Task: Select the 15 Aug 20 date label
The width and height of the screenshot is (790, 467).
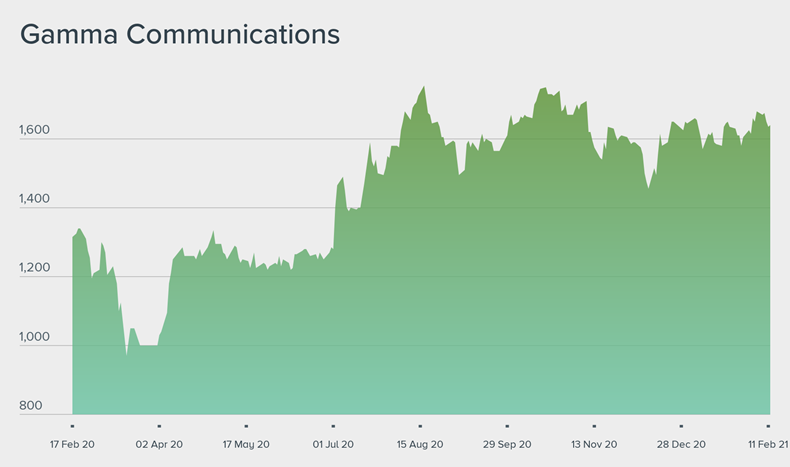Action: click(x=420, y=443)
